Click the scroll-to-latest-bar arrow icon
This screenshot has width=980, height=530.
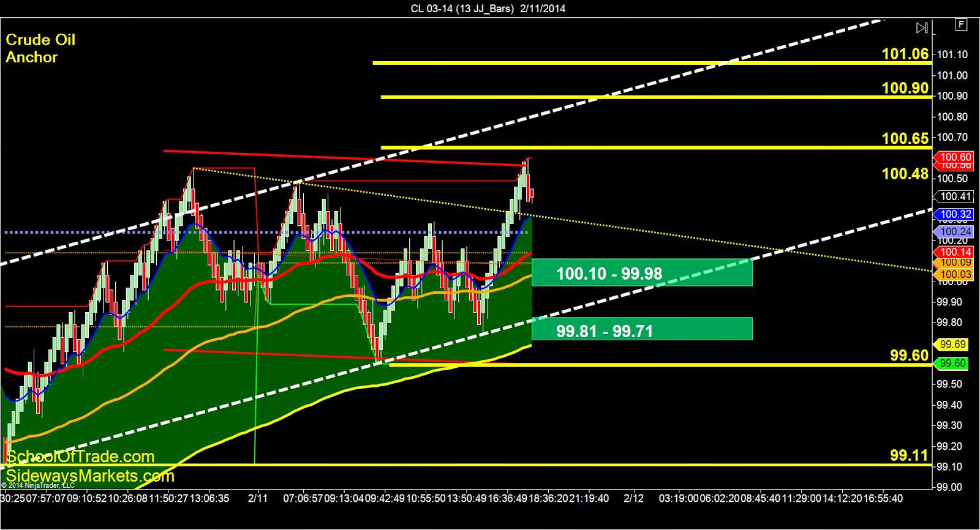[922, 28]
